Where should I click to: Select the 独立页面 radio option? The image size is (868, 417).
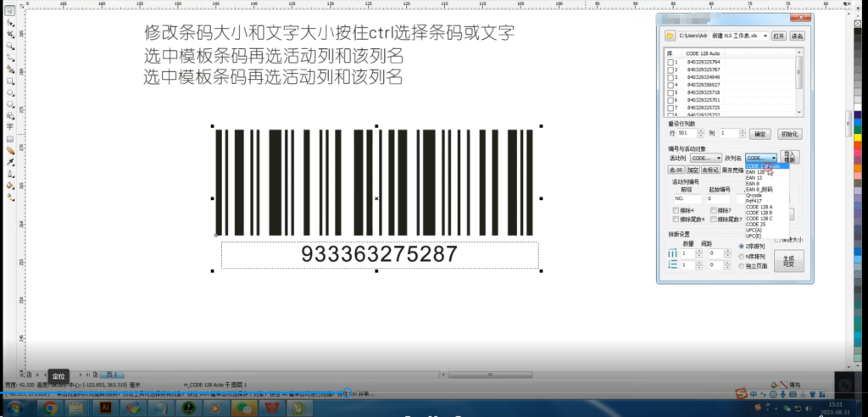[742, 265]
